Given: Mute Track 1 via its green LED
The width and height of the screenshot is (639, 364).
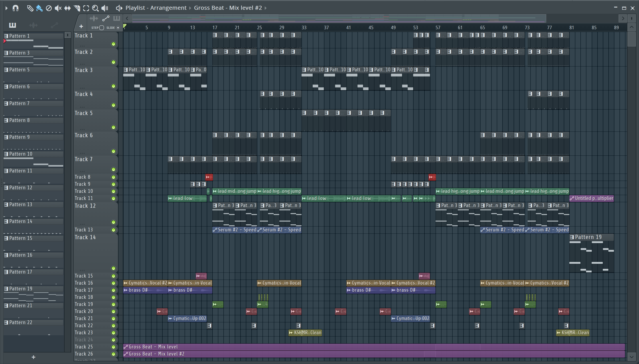Looking at the screenshot, I should tap(113, 44).
